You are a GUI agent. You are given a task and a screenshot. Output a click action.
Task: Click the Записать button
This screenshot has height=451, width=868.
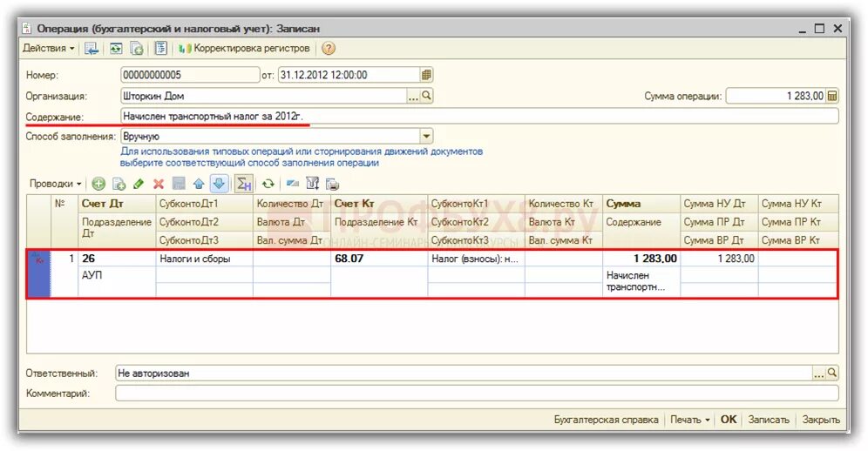pyautogui.click(x=769, y=420)
